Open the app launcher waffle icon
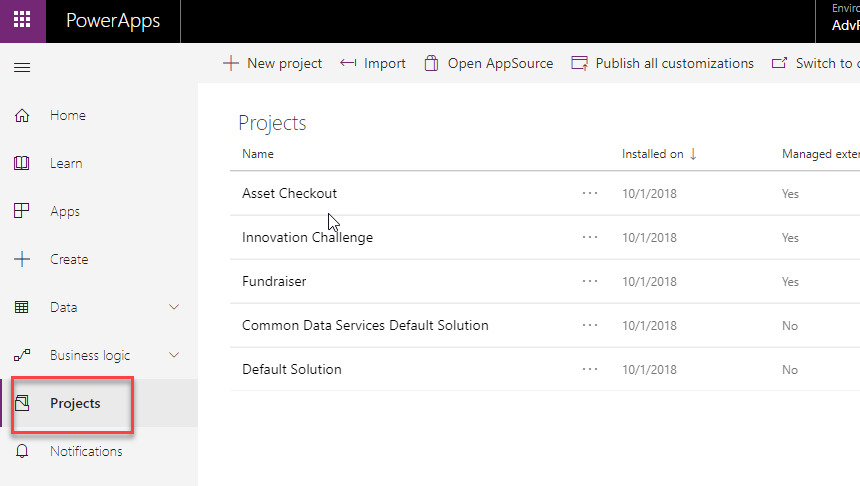This screenshot has width=860, height=486. (x=22, y=20)
